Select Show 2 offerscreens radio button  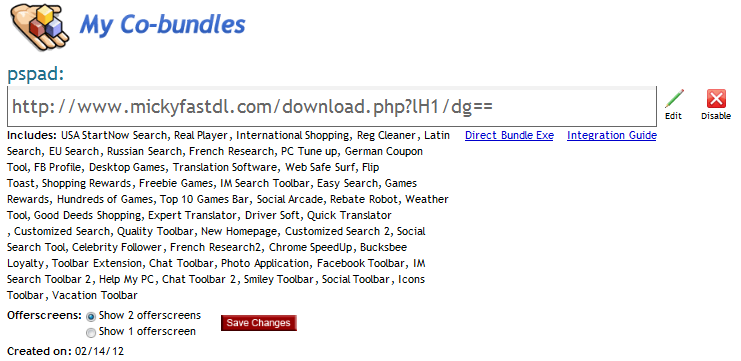(x=91, y=317)
